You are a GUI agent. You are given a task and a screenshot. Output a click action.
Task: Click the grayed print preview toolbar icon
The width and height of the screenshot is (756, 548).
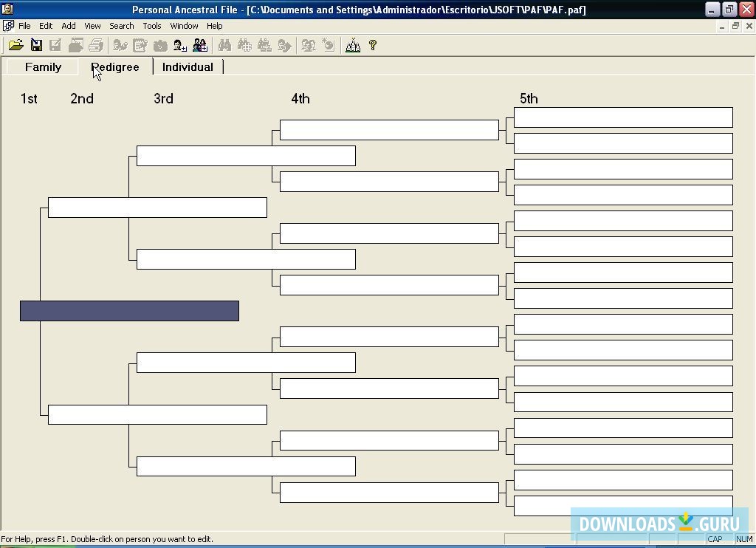pos(76,45)
